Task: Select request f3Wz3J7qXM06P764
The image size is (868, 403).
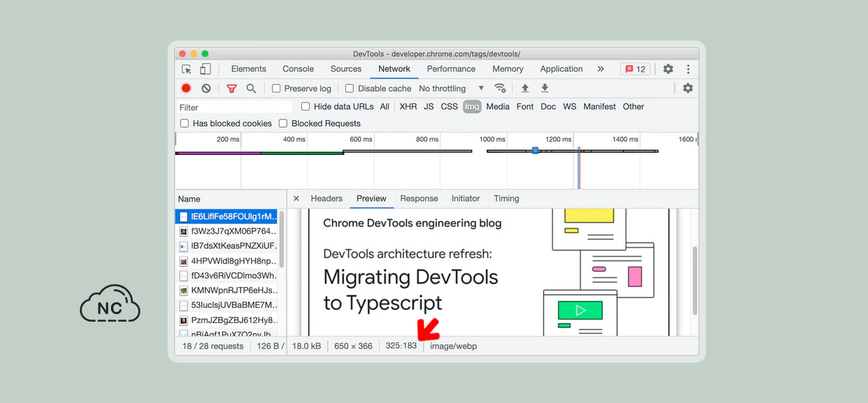Action: click(x=226, y=231)
